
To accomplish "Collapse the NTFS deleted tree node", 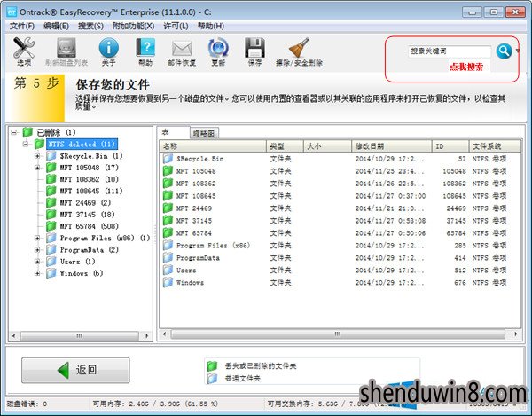I will pyautogui.click(x=26, y=145).
